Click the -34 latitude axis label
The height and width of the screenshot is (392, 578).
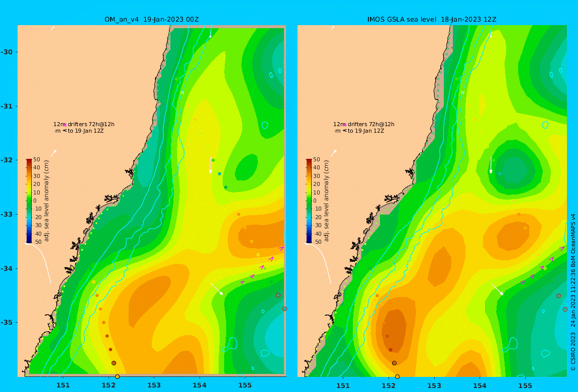(x=7, y=268)
